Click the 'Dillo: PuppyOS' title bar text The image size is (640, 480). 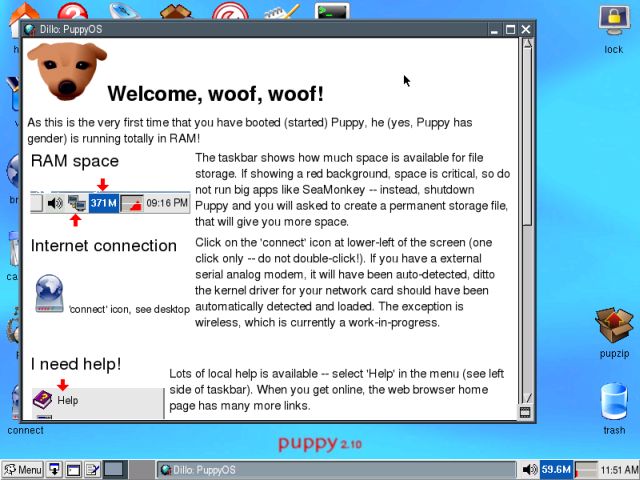pyautogui.click(x=71, y=30)
